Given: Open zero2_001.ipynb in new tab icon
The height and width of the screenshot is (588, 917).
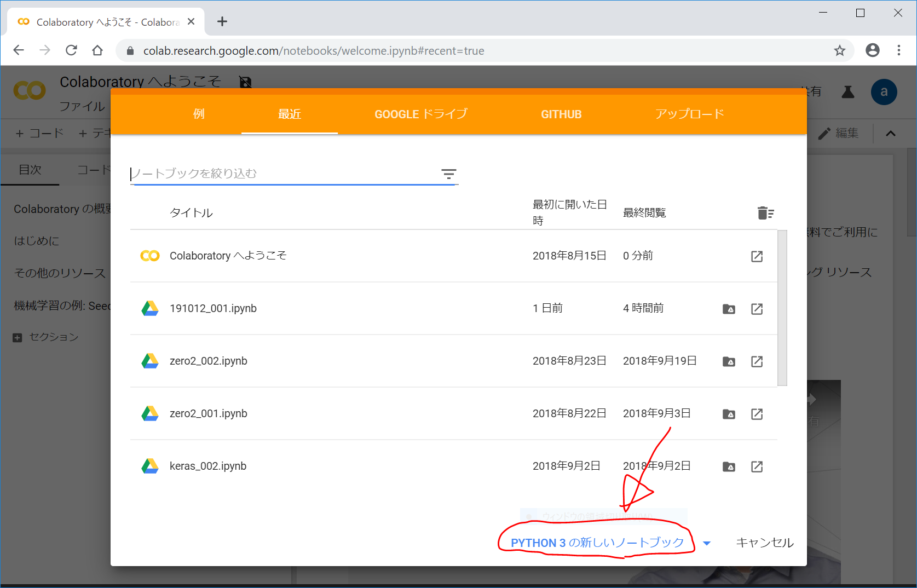Looking at the screenshot, I should click(x=757, y=414).
